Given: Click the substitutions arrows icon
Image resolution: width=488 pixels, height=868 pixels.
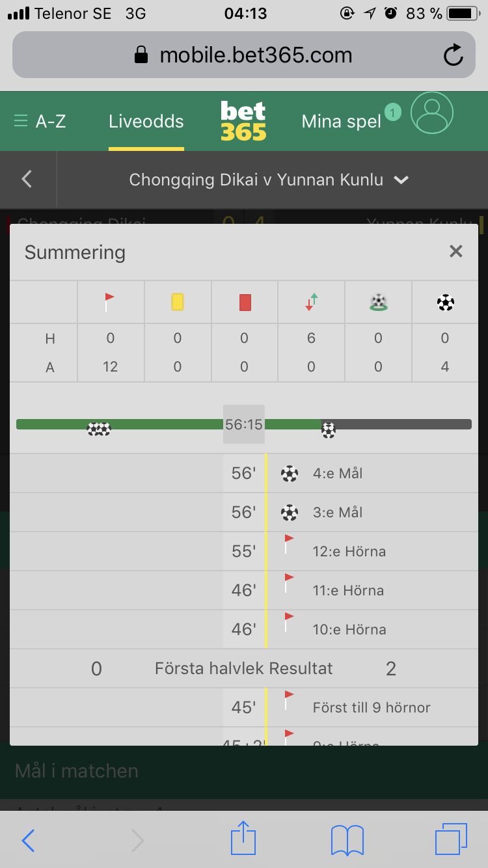Looking at the screenshot, I should pos(311,303).
